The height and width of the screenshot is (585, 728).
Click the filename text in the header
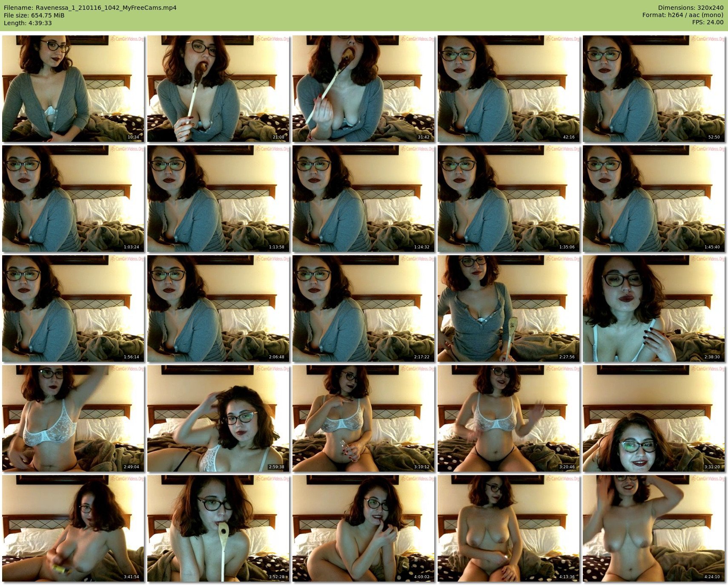[x=90, y=8]
